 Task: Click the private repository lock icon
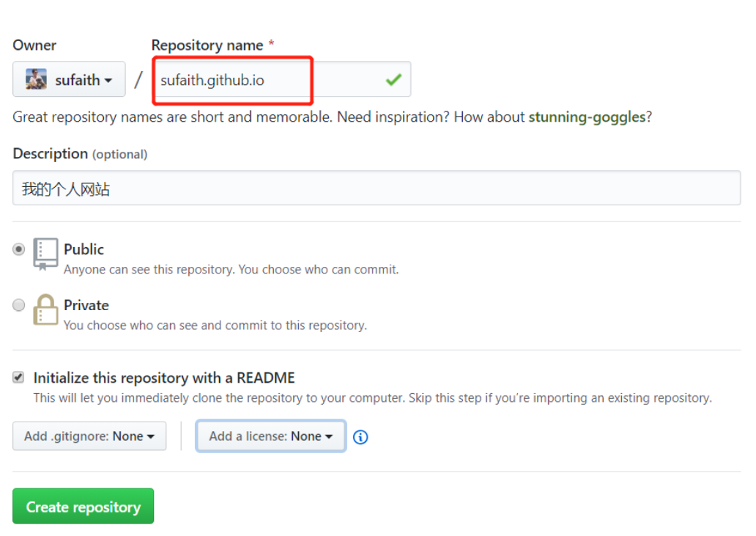point(45,309)
